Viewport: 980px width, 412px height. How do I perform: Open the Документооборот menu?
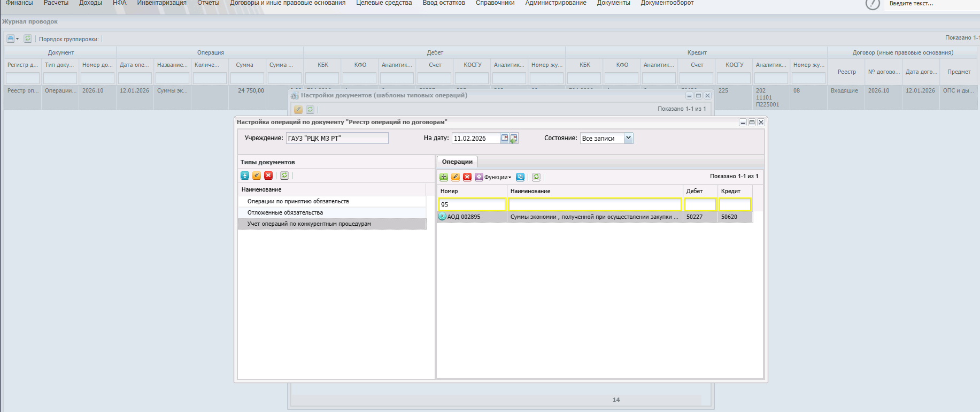pos(667,3)
